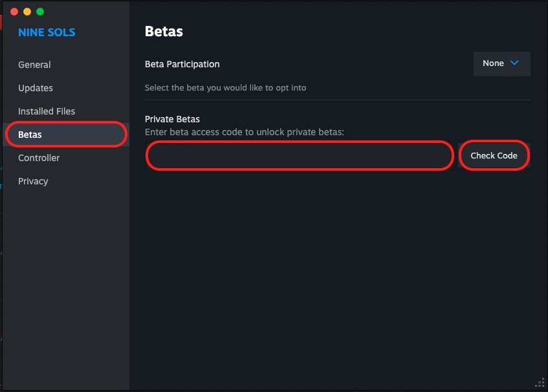Click the resize grip in window corner

coord(541,384)
